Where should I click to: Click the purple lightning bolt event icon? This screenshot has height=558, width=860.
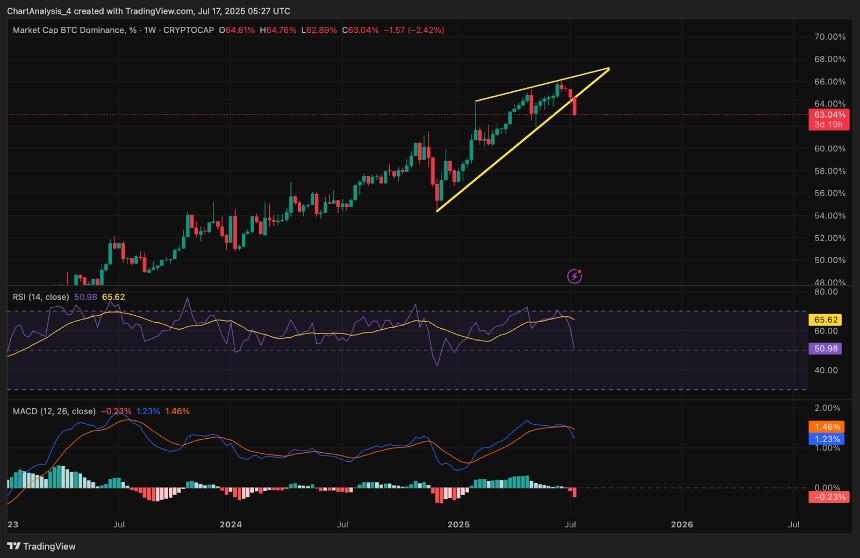pos(575,274)
